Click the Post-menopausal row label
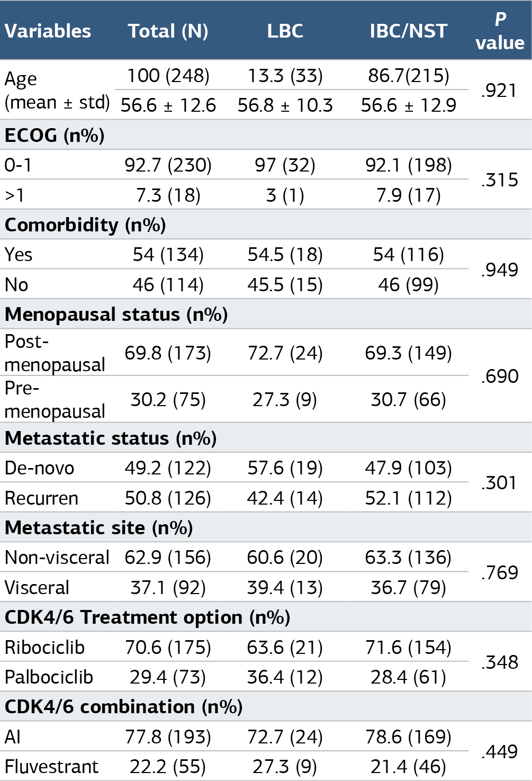Image resolution: width=532 pixels, height=781 pixels. [55, 353]
